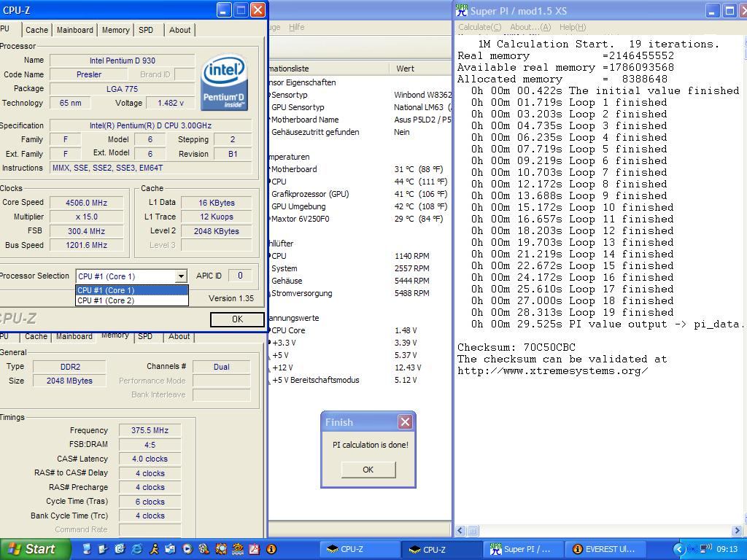Screen dimensions: 747x560
Task: Open Mainboard tab in processor CPU-Z window
Action: coord(75,30)
